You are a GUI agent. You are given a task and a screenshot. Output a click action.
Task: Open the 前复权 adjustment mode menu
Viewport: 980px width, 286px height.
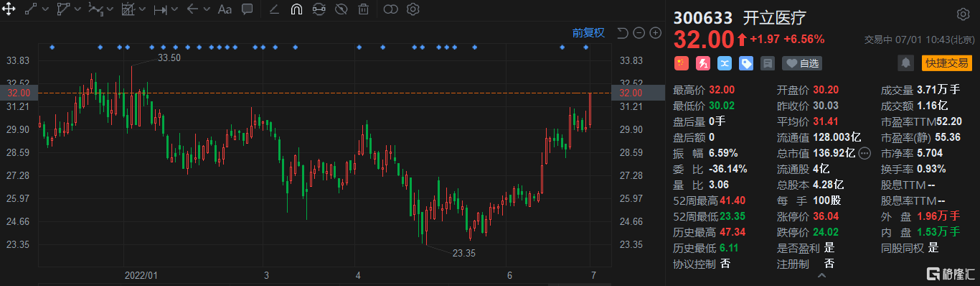click(588, 32)
